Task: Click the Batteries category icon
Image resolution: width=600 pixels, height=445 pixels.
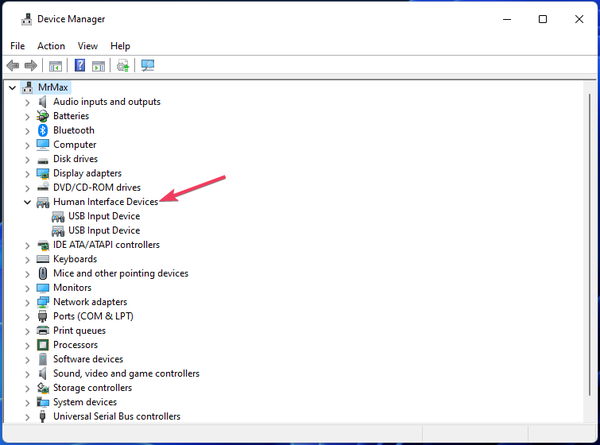Action: (43, 116)
